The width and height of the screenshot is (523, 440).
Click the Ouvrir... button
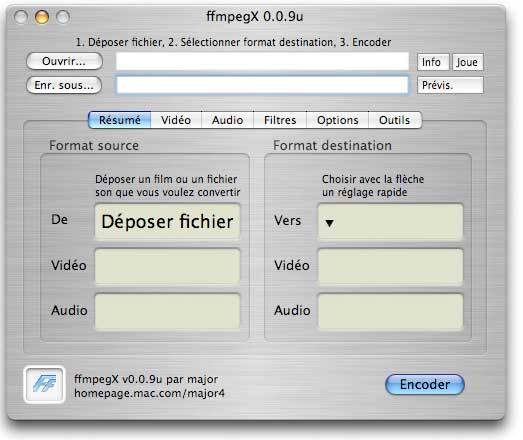coord(64,61)
